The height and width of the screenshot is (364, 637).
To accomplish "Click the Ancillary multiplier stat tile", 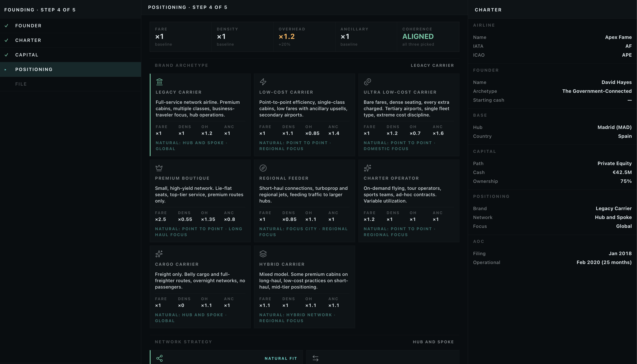I will pos(366,37).
